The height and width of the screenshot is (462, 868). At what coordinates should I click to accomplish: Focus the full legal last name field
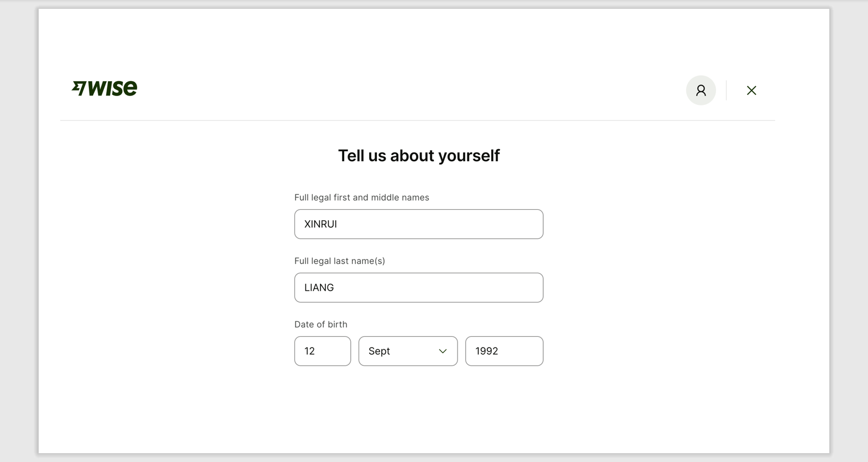tap(418, 288)
